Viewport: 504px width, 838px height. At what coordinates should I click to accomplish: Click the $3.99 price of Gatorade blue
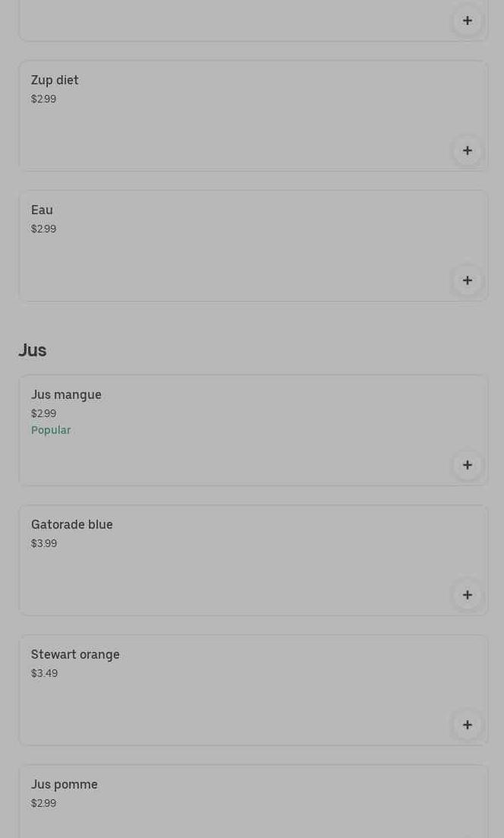(44, 543)
